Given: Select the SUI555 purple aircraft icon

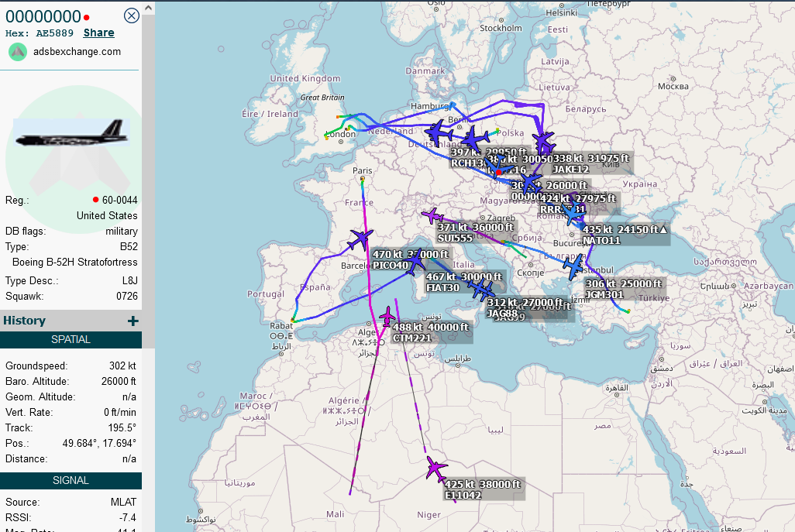Looking at the screenshot, I should click(432, 216).
